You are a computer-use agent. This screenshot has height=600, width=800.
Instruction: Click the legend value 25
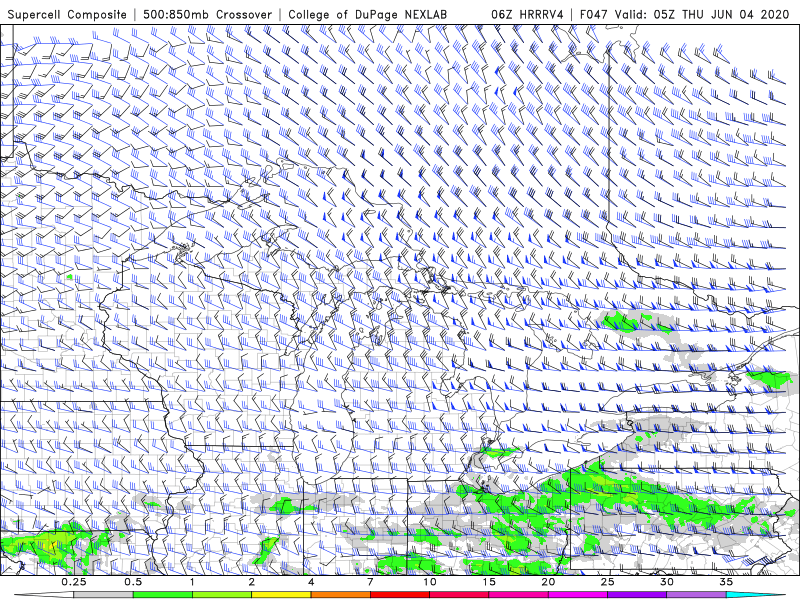tap(608, 582)
